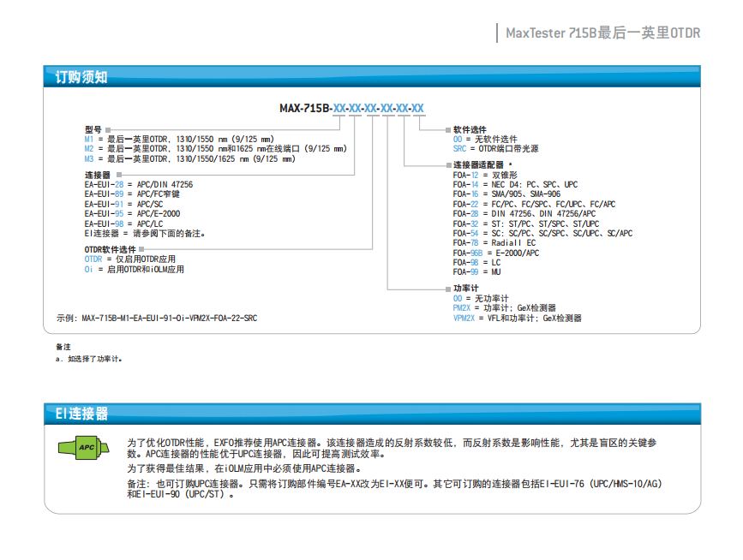Click the green APC connector icon
The height and width of the screenshot is (560, 743).
coord(83,447)
